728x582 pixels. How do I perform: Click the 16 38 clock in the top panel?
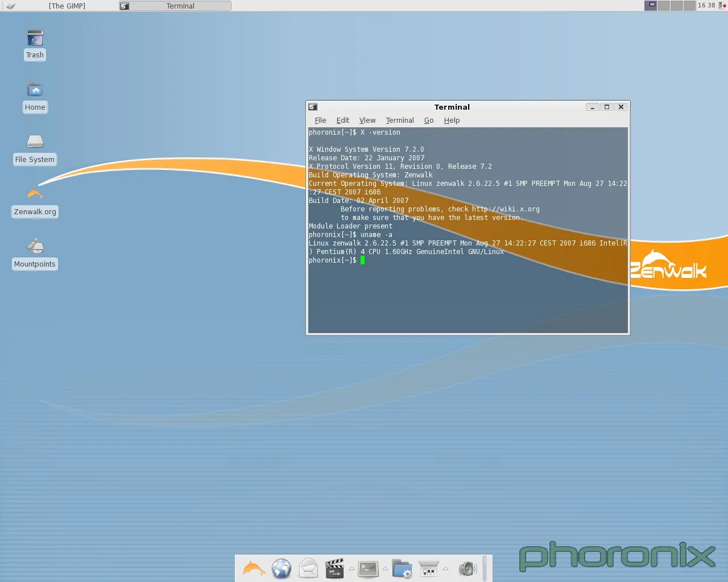[x=706, y=6]
